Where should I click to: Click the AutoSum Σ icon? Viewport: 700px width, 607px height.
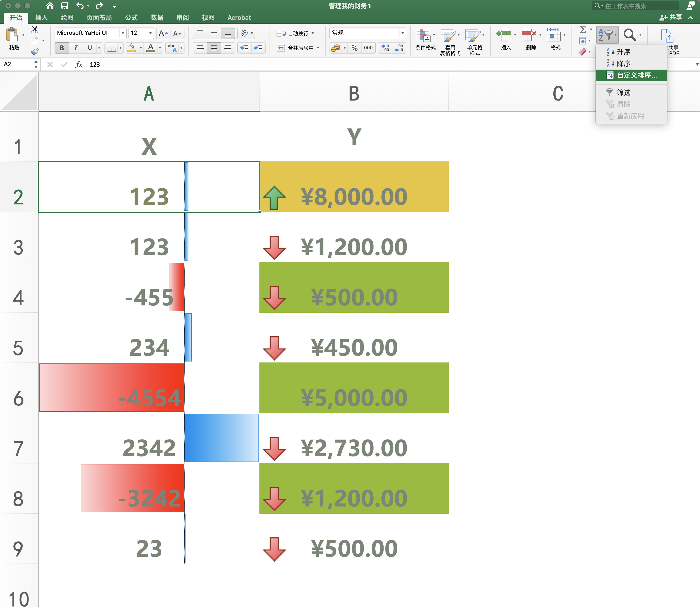click(x=583, y=30)
